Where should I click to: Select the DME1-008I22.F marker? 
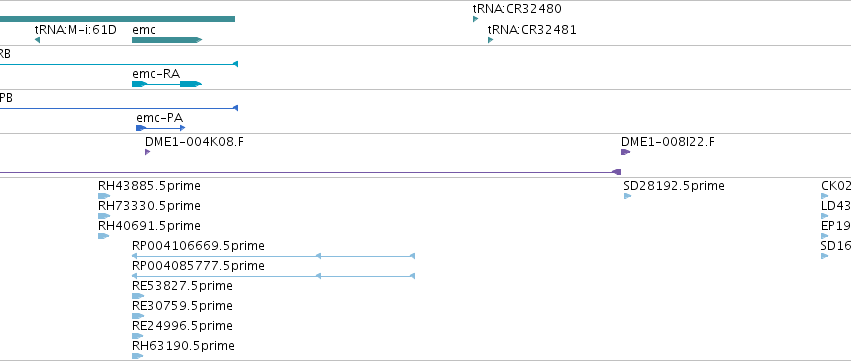click(626, 152)
